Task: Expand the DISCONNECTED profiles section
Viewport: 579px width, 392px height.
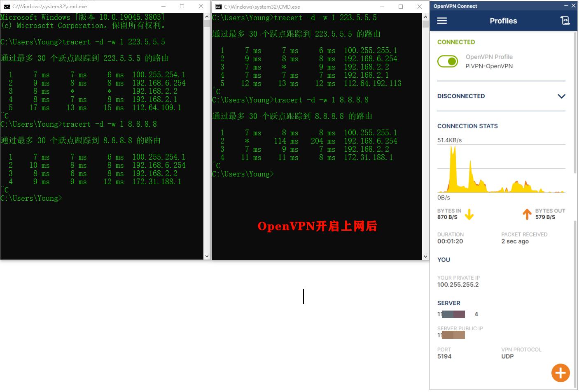Action: (x=561, y=96)
